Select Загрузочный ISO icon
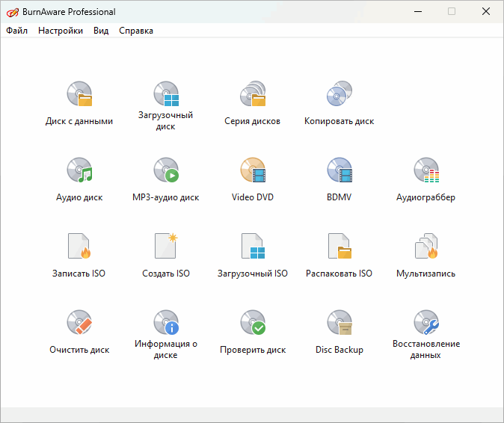This screenshot has width=504, height=423. (x=253, y=247)
